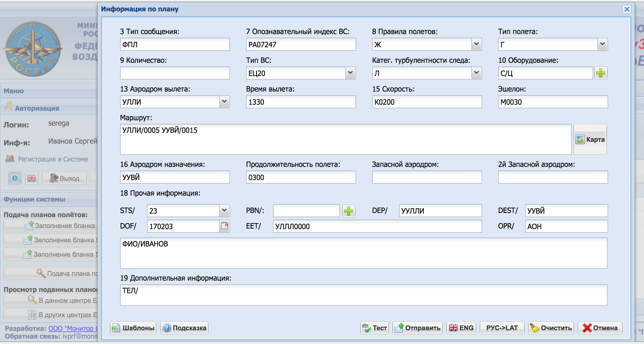Click Отправить to send the plan
This screenshot has height=344, width=644.
pos(418,328)
